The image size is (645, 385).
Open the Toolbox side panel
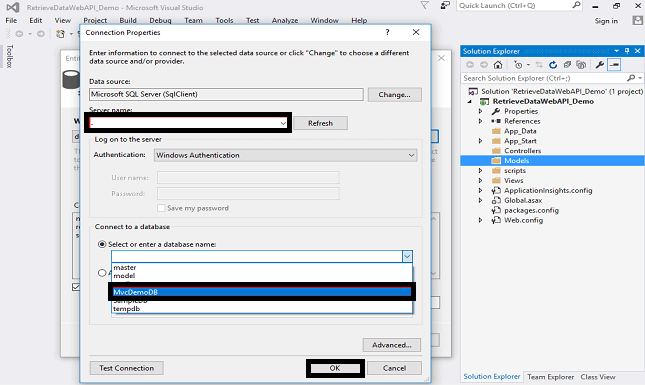[x=9, y=56]
